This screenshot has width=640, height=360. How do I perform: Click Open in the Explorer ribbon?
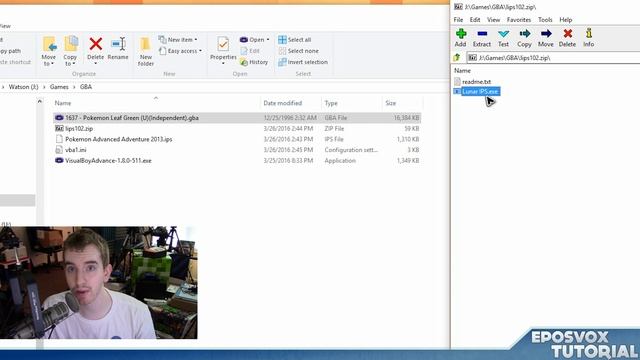click(x=252, y=40)
